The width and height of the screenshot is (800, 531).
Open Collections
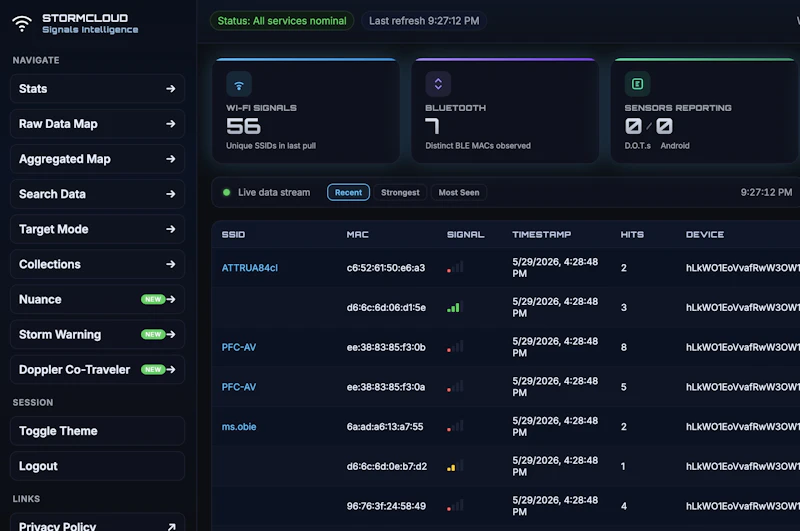[97, 264]
